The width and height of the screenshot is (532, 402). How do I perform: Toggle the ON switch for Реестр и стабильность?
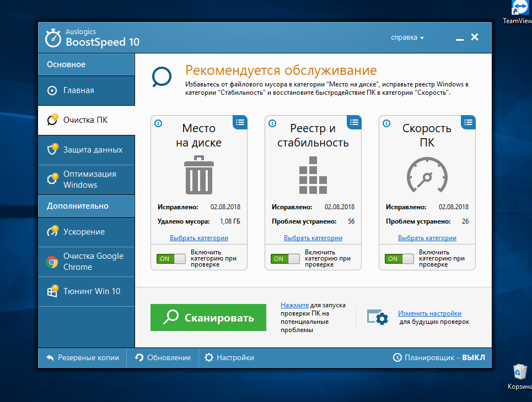(x=285, y=259)
